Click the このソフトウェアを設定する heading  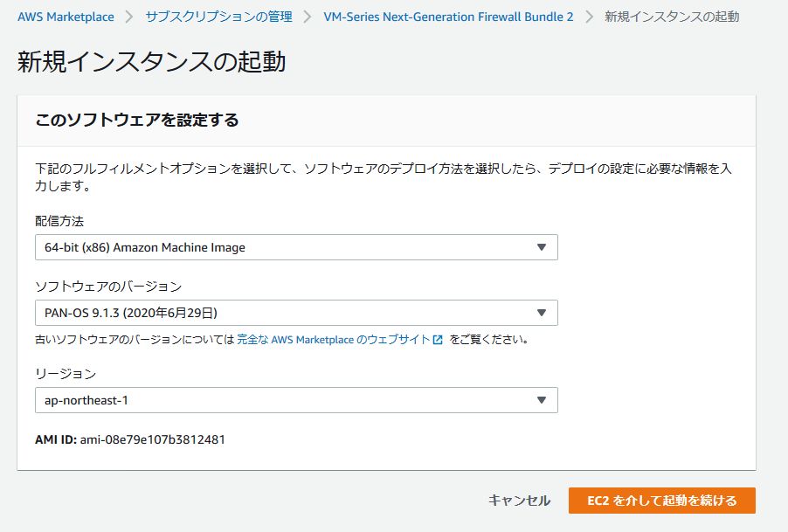pyautogui.click(x=137, y=120)
